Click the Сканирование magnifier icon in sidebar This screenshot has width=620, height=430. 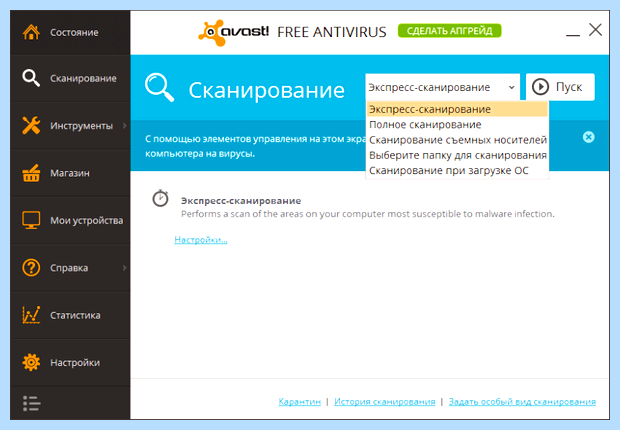(x=31, y=78)
